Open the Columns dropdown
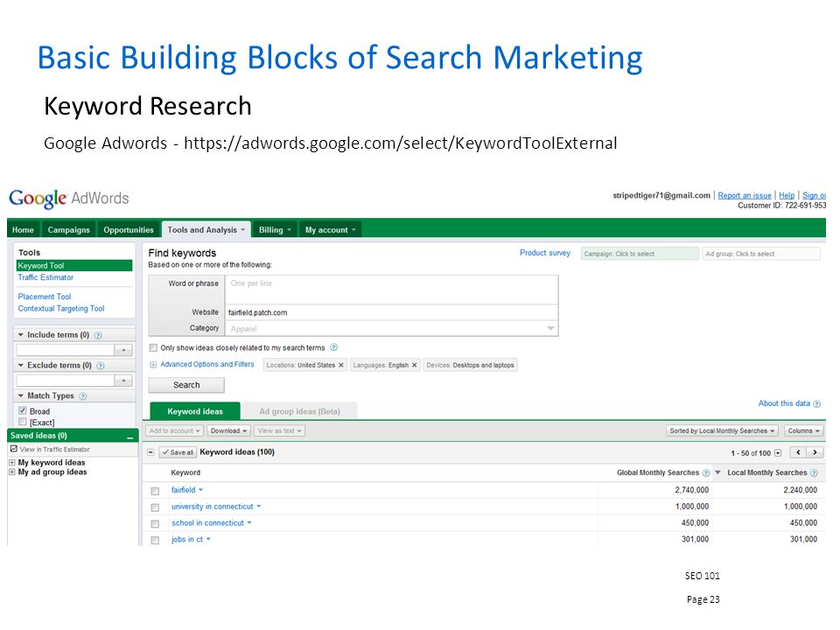The width and height of the screenshot is (840, 630). pyautogui.click(x=803, y=431)
